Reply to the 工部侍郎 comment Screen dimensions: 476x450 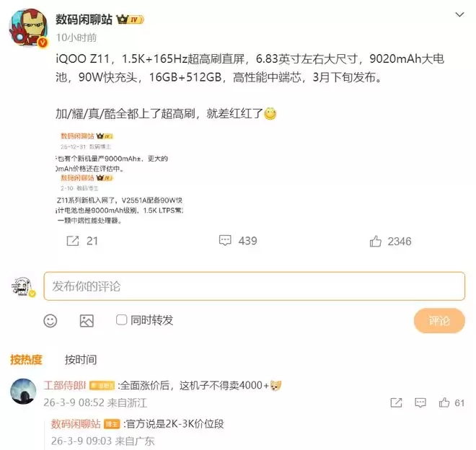click(420, 402)
